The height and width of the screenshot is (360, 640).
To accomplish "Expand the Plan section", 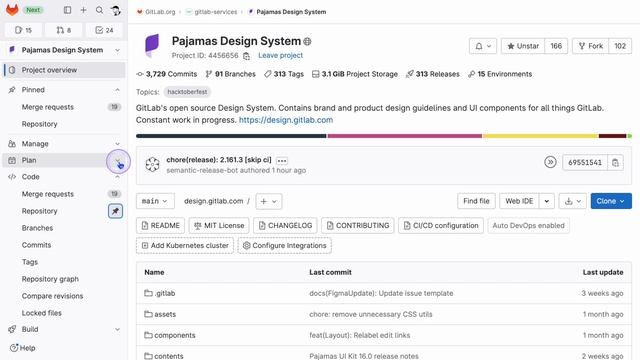I will click(118, 161).
